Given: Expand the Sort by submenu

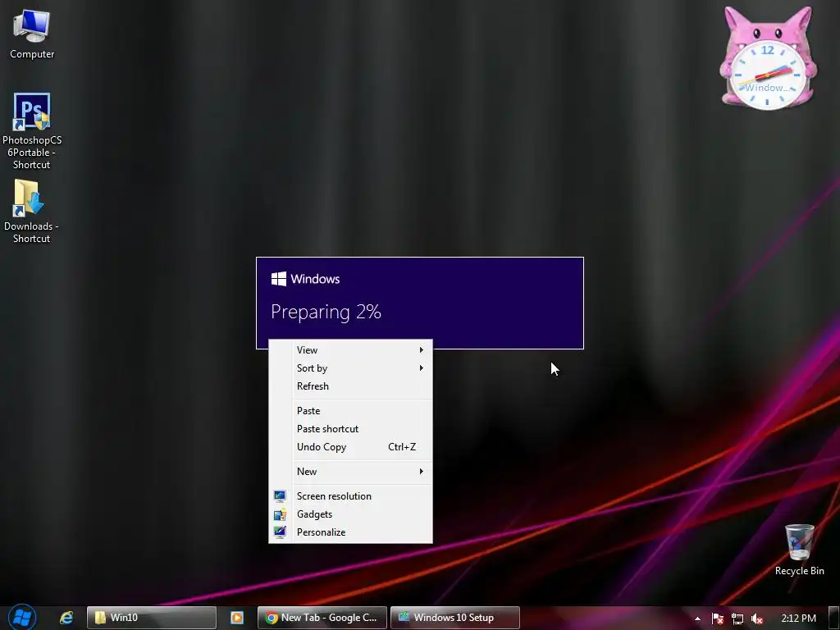Looking at the screenshot, I should pyautogui.click(x=351, y=368).
